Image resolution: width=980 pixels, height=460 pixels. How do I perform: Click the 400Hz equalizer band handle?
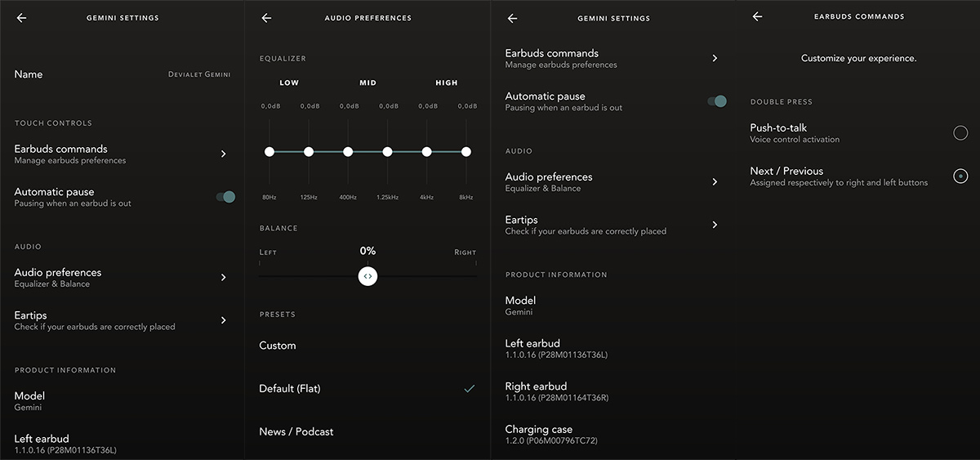pos(348,152)
